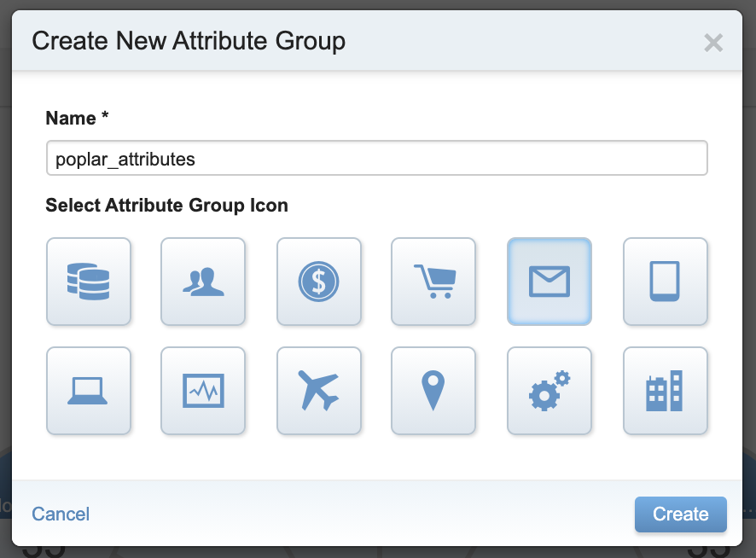Choose the people/users group icon
This screenshot has height=558, width=756.
tap(203, 282)
